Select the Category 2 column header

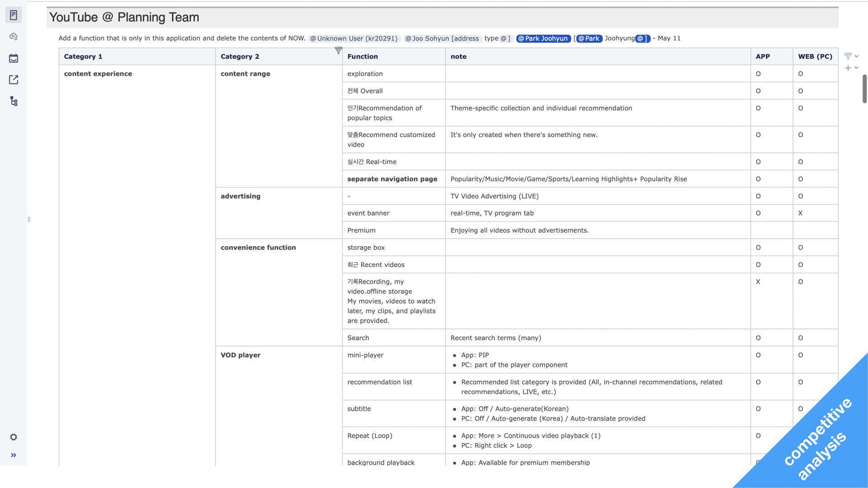[x=278, y=56]
